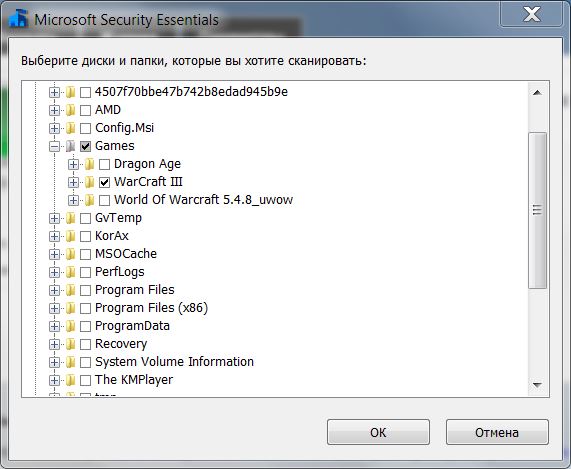Select the System Volume Information tree item
This screenshot has width=571, height=469.
click(x=174, y=362)
